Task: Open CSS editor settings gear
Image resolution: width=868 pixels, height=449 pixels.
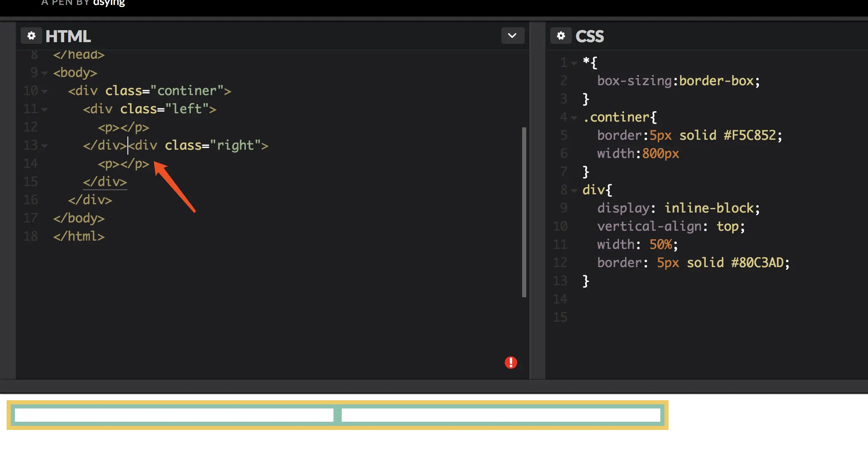Action: [x=561, y=36]
